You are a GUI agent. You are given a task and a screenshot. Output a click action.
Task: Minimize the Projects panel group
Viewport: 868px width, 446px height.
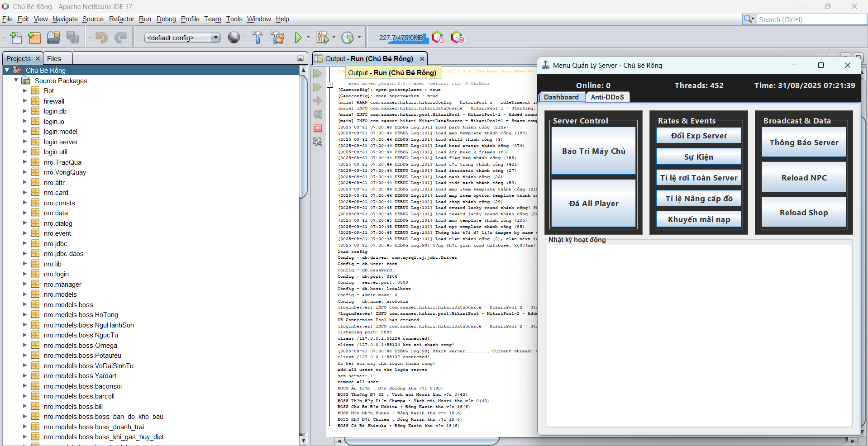tap(300, 58)
